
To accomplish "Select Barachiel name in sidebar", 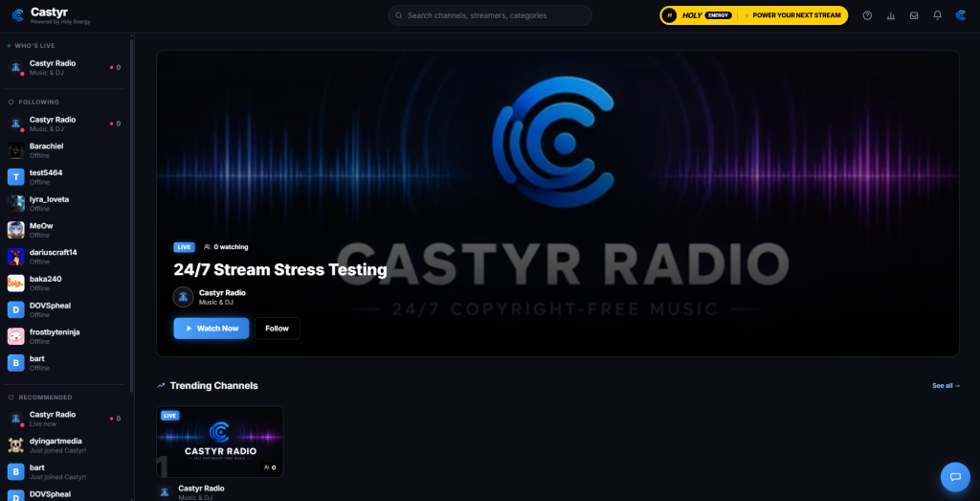I will (x=46, y=147).
